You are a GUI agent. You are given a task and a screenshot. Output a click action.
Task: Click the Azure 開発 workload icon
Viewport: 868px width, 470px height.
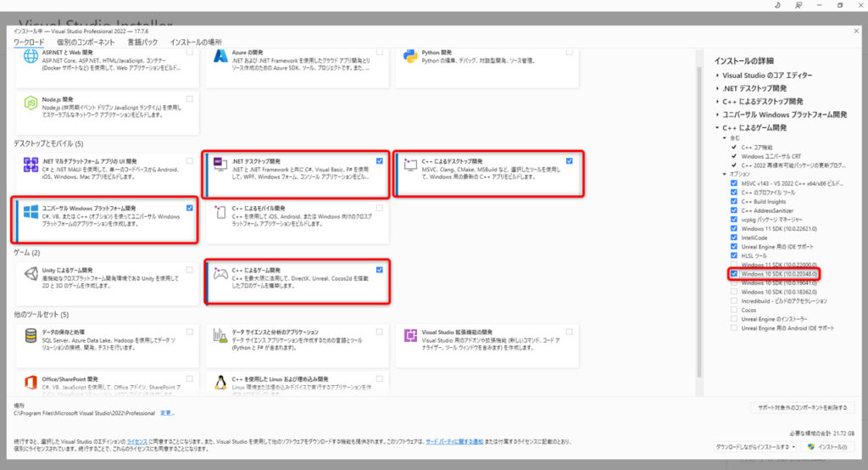click(x=220, y=56)
